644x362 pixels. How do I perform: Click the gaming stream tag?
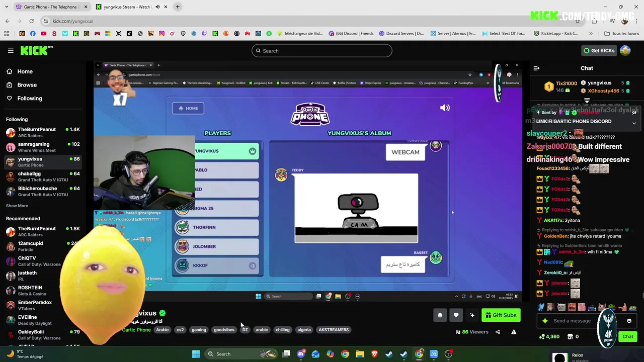pyautogui.click(x=199, y=330)
